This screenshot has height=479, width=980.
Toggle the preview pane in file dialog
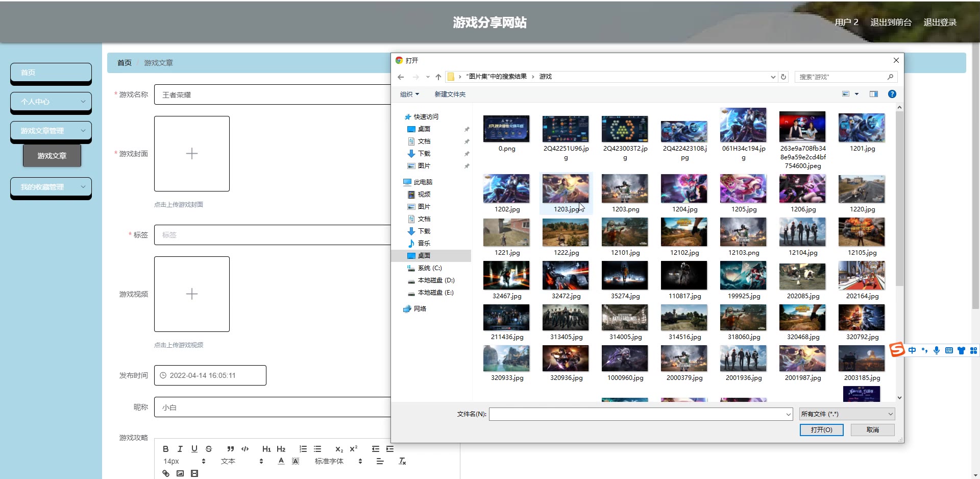[873, 94]
